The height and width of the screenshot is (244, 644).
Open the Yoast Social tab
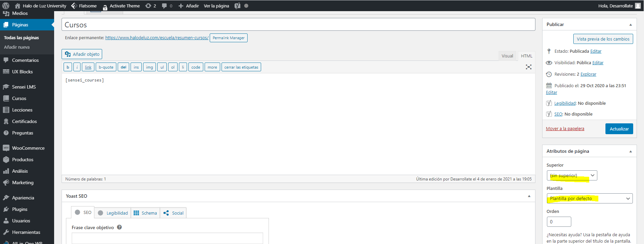coord(173,213)
